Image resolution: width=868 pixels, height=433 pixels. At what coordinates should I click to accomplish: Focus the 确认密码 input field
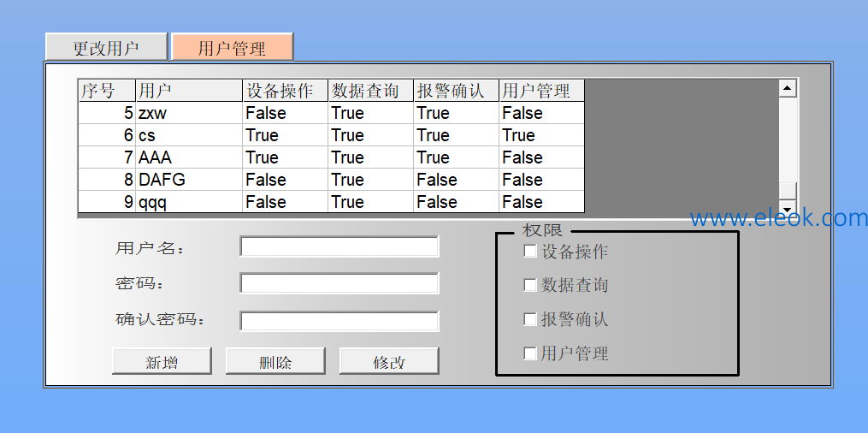click(x=340, y=321)
